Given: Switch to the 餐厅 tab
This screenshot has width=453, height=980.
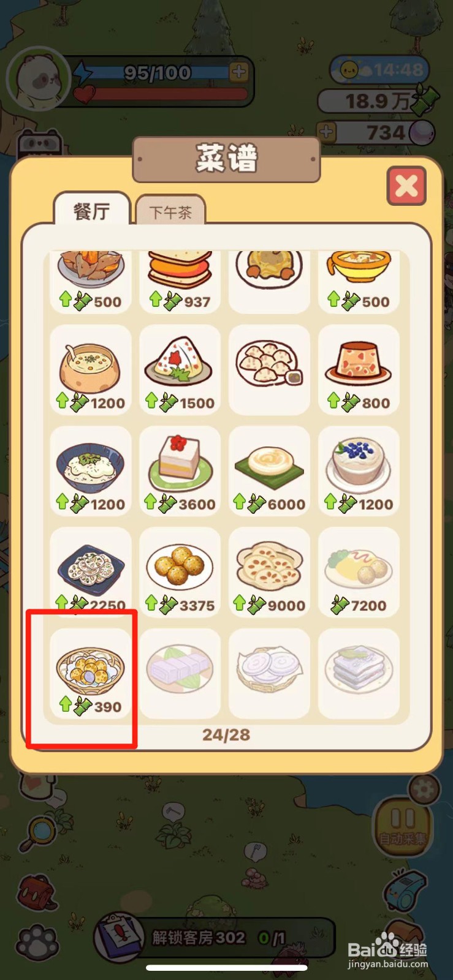Looking at the screenshot, I should [92, 211].
